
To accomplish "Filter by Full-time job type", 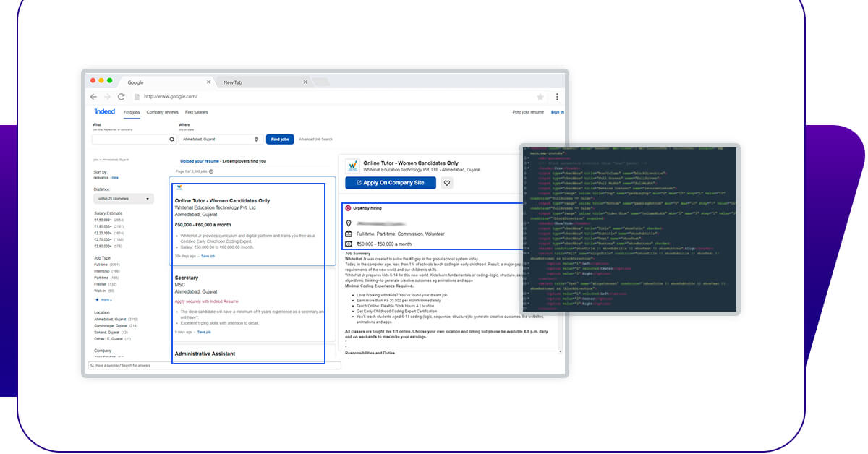I will [x=101, y=265].
